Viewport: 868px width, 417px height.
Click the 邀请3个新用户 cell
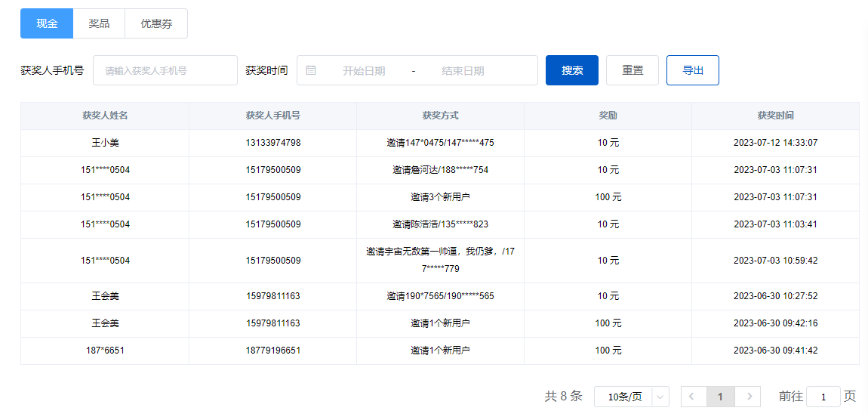440,197
